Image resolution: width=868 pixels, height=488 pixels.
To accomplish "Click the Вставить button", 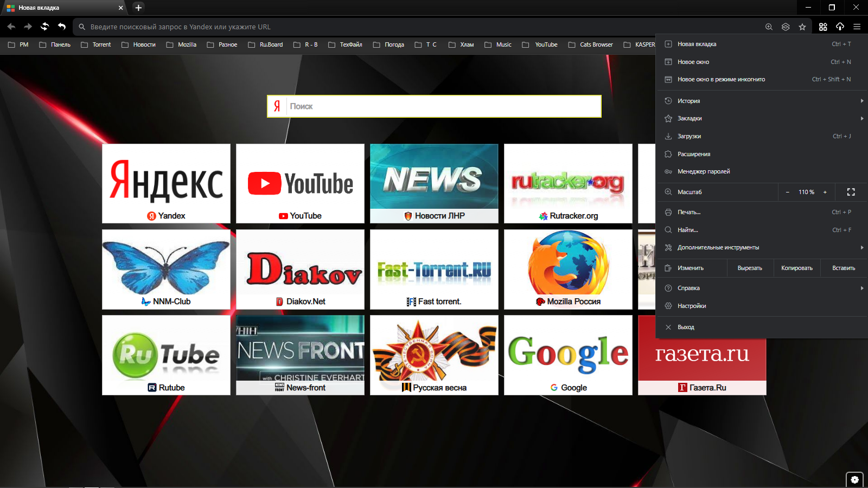I will coord(844,268).
